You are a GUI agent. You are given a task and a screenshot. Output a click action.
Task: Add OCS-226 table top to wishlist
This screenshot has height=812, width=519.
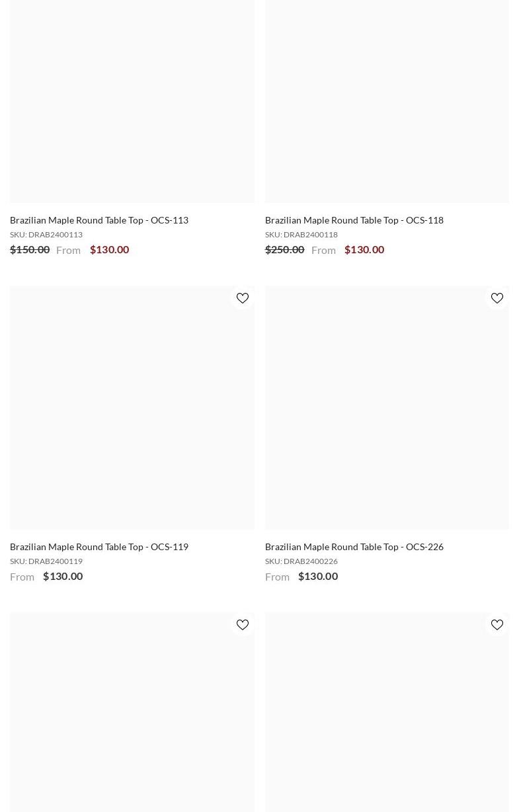pyautogui.click(x=497, y=298)
